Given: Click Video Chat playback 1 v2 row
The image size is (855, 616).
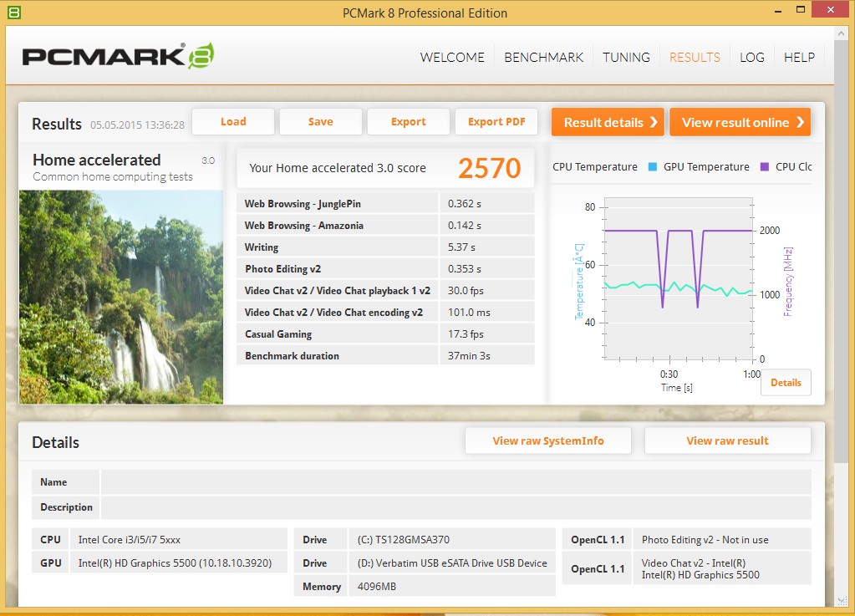Looking at the screenshot, I should click(x=385, y=291).
